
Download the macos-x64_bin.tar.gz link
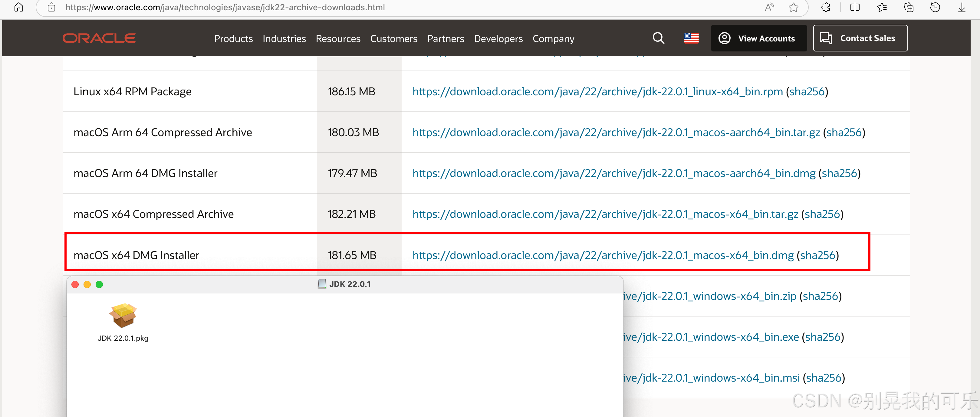pyautogui.click(x=605, y=214)
